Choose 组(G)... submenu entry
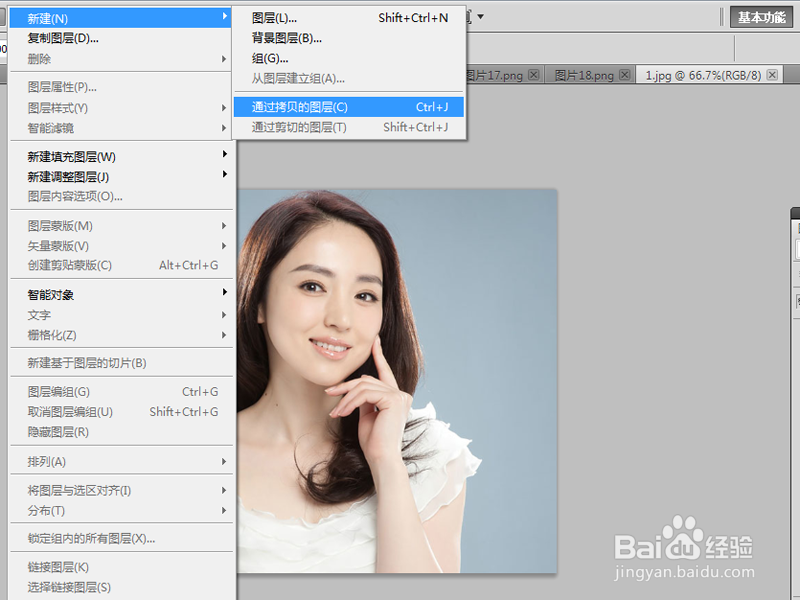This screenshot has height=600, width=800. point(349,59)
